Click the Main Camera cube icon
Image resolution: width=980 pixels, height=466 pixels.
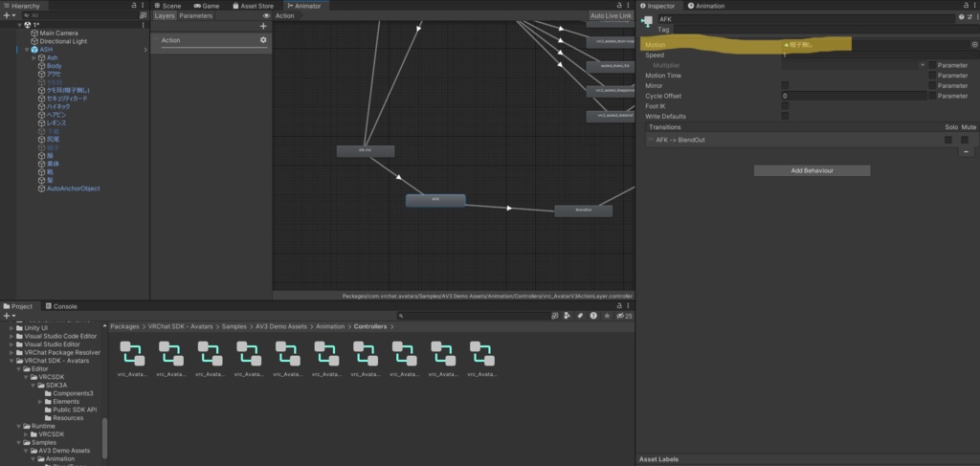[34, 33]
